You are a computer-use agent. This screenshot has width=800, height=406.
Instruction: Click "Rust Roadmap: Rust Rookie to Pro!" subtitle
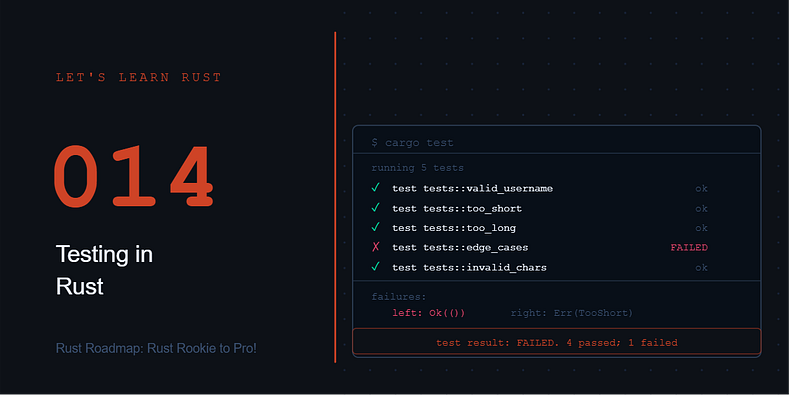tap(156, 348)
